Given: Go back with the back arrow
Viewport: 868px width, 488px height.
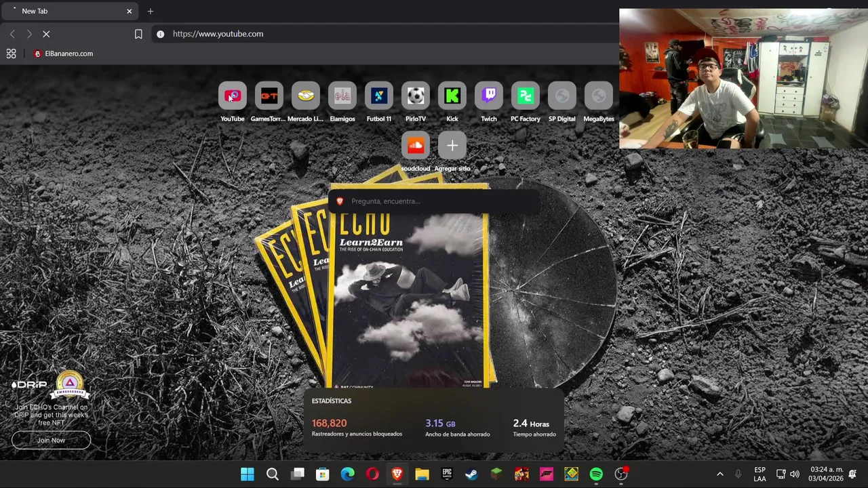Looking at the screenshot, I should pos(12,34).
